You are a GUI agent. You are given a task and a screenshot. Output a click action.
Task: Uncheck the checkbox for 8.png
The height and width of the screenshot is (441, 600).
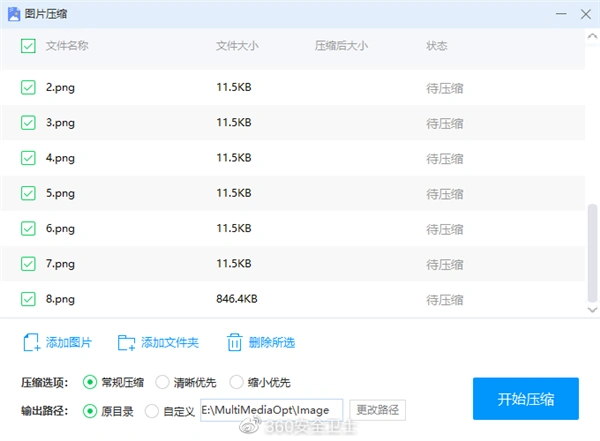pyautogui.click(x=28, y=299)
